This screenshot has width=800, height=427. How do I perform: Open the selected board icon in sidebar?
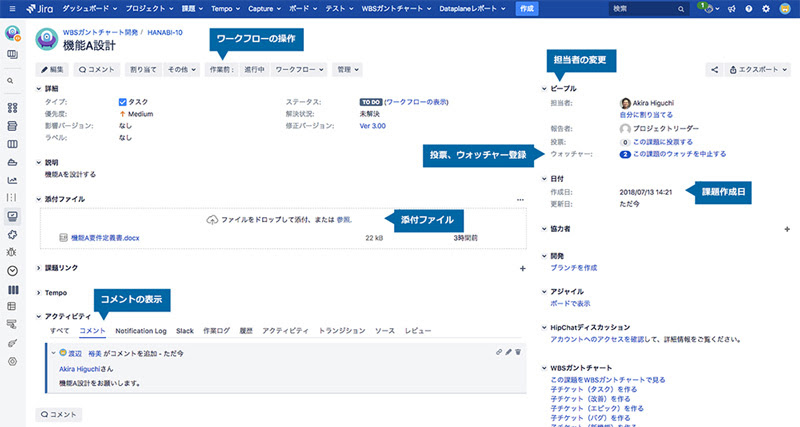click(x=12, y=216)
